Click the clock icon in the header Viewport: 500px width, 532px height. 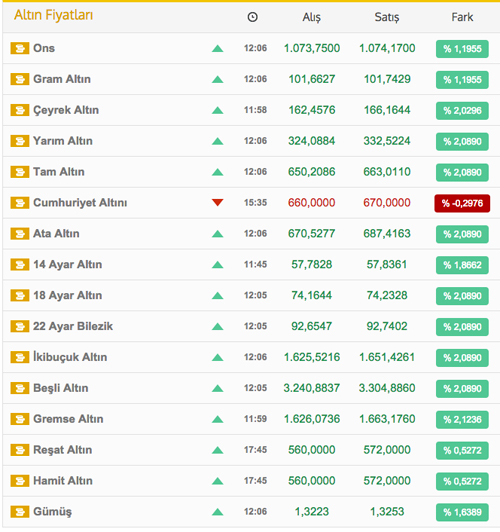[x=252, y=17]
